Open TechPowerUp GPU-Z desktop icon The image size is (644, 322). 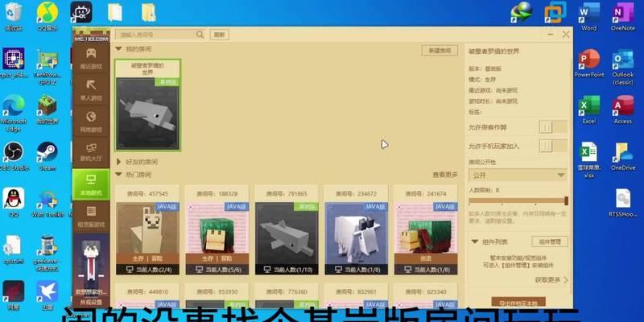[x=47, y=67]
